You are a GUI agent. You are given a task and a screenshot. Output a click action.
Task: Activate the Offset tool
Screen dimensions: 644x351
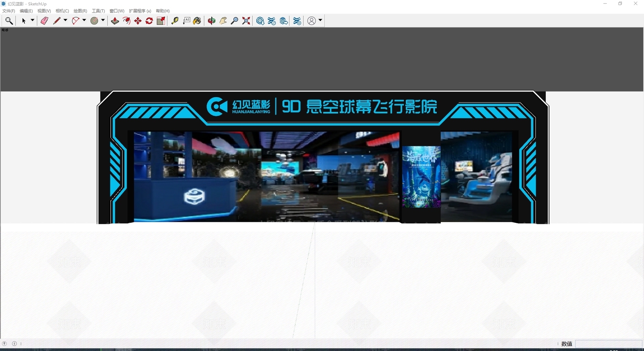[126, 21]
